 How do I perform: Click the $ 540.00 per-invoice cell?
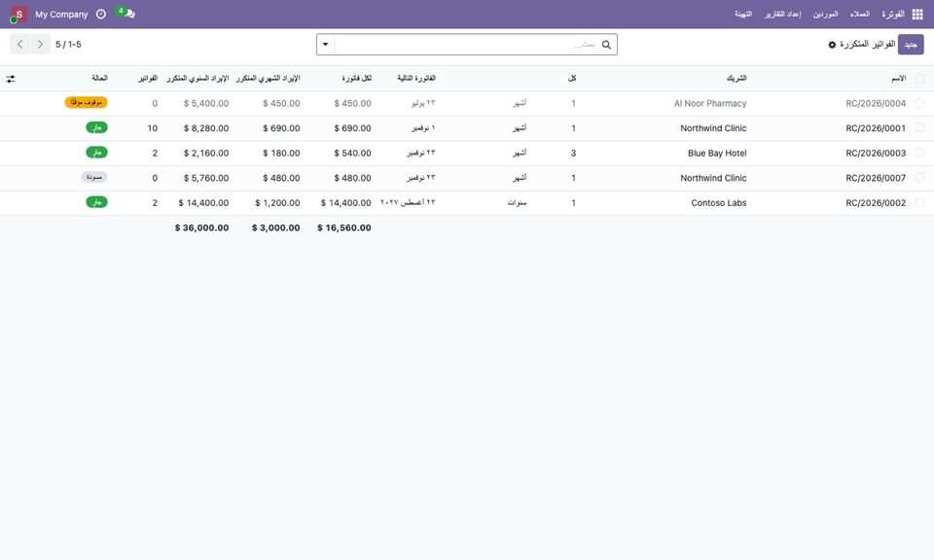[x=352, y=154]
